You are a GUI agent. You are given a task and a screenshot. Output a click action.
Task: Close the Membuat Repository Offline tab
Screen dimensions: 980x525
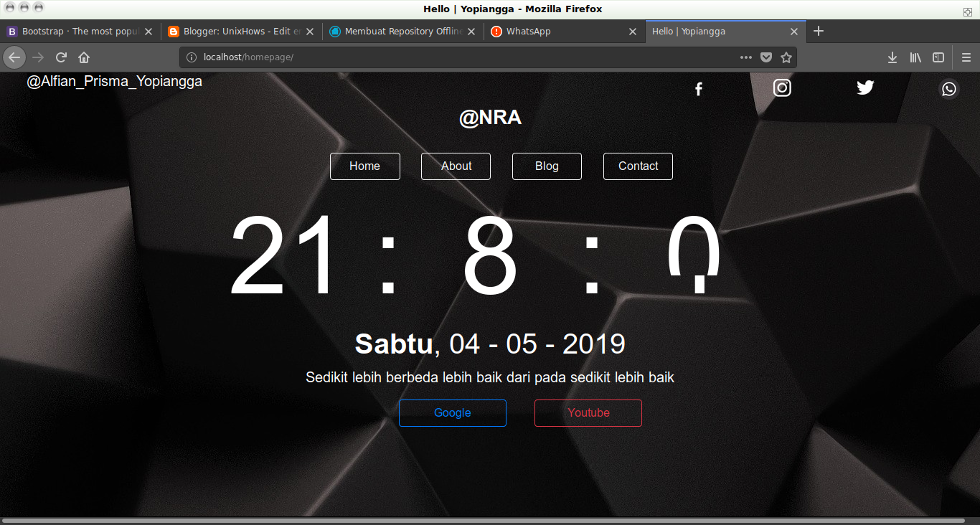pos(471,32)
